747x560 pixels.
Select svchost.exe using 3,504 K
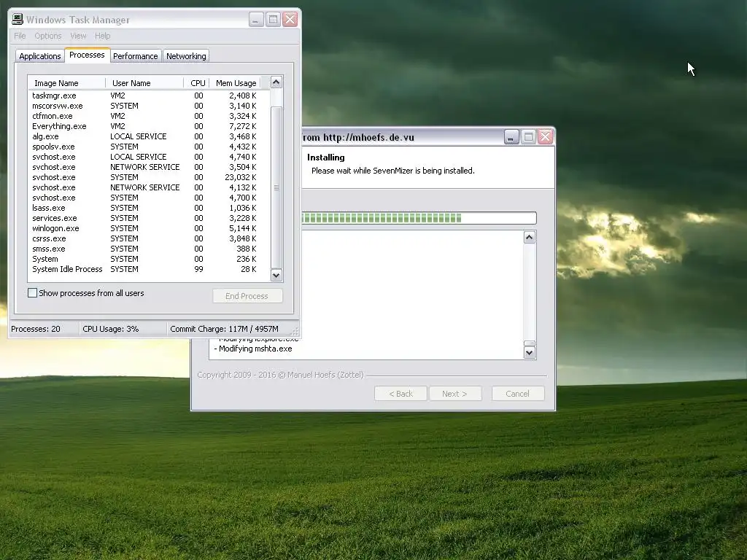click(149, 167)
